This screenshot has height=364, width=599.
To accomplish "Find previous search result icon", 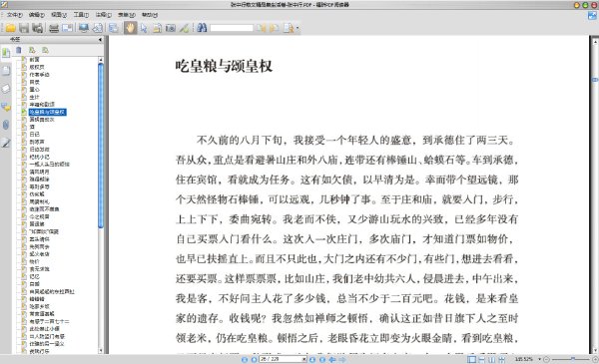I will pos(261,28).
